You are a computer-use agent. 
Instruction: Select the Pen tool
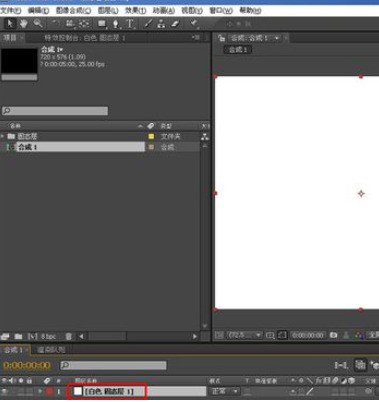116,24
